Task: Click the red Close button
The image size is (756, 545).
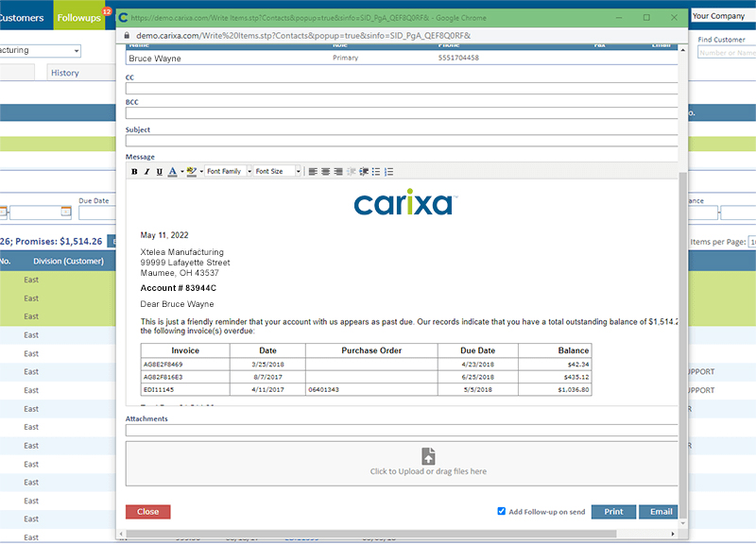Action: [148, 512]
